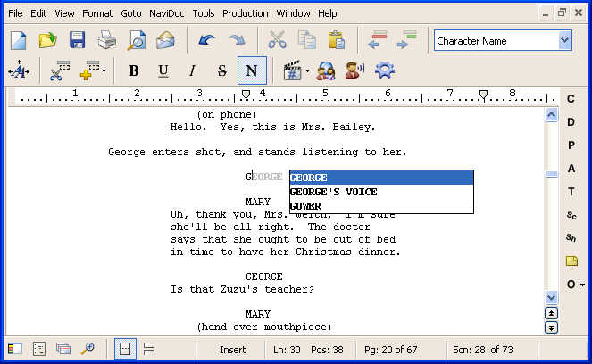Select GEORGE'S VOICE from autocomplete list
592x364 pixels.
[333, 192]
